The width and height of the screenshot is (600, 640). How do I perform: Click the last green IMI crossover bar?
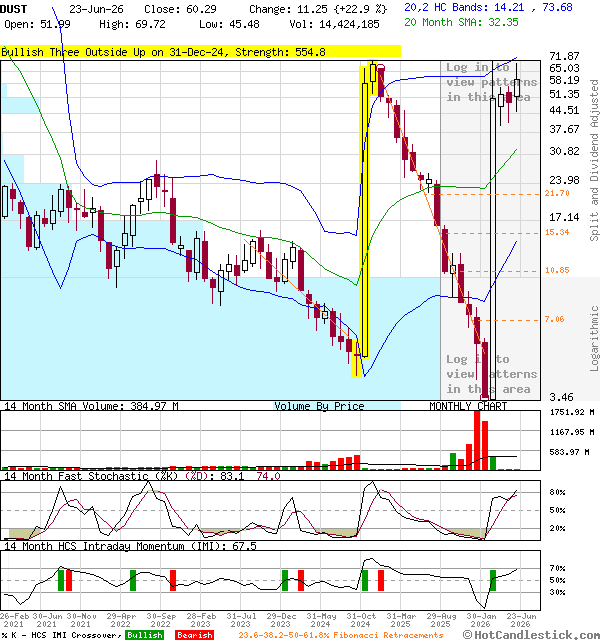[x=493, y=580]
